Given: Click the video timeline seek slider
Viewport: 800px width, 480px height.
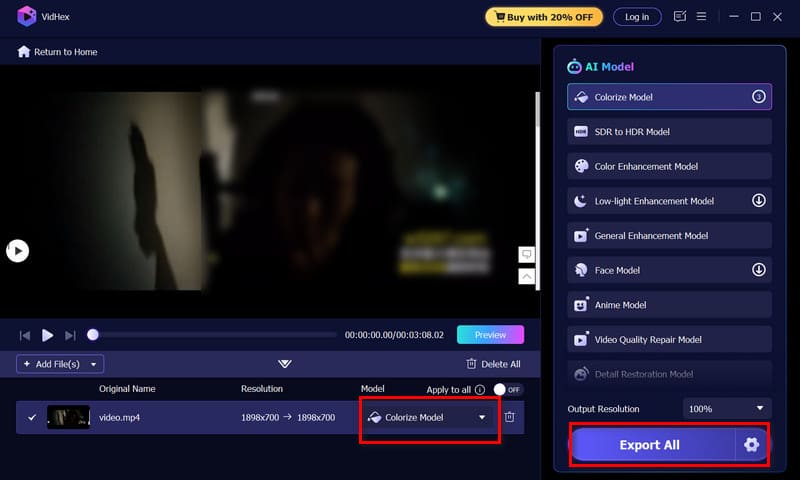Looking at the screenshot, I should (214, 335).
